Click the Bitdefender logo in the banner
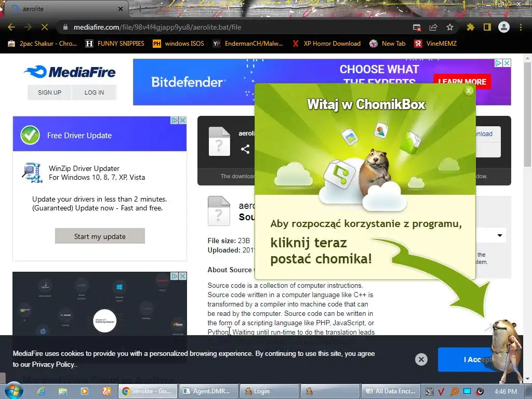This screenshot has width=532, height=399. point(188,82)
